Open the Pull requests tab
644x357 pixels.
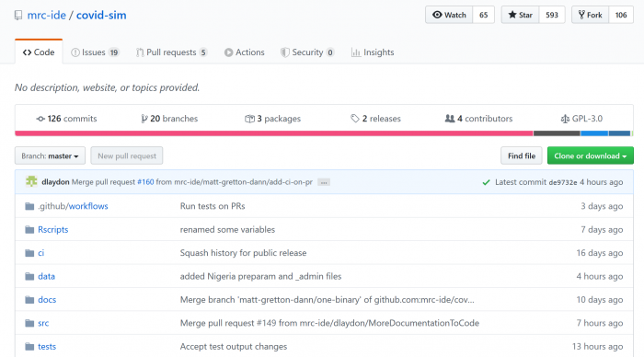pos(172,52)
